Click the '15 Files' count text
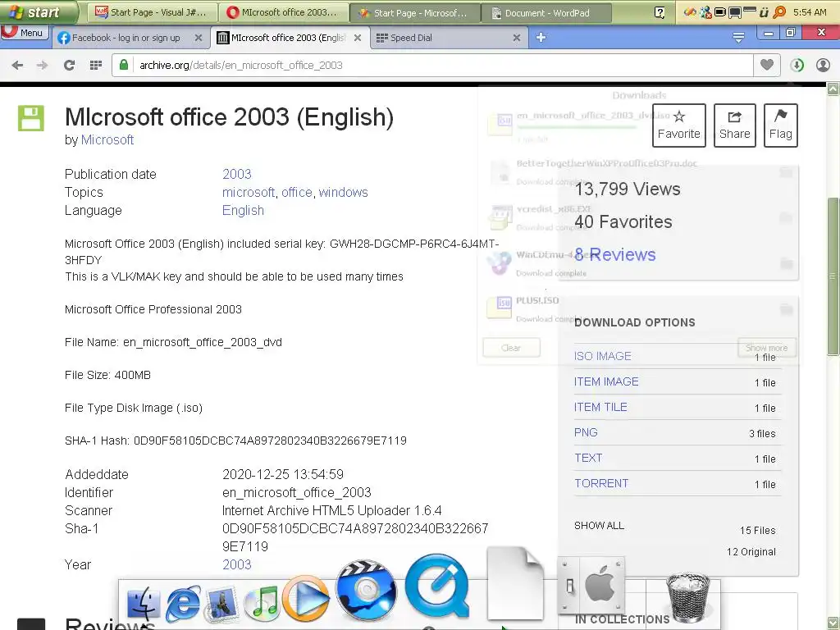This screenshot has width=840, height=630. (x=757, y=531)
